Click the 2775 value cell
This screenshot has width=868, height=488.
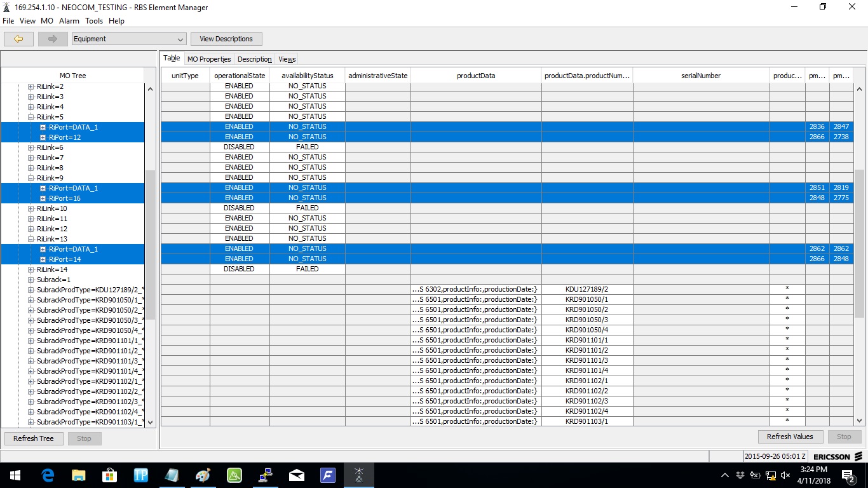click(x=841, y=198)
